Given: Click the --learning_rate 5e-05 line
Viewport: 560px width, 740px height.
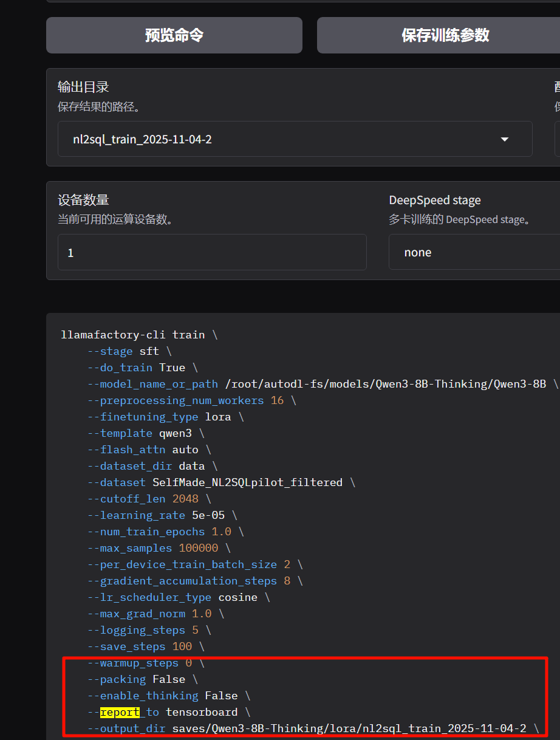Looking at the screenshot, I should pyautogui.click(x=162, y=515).
